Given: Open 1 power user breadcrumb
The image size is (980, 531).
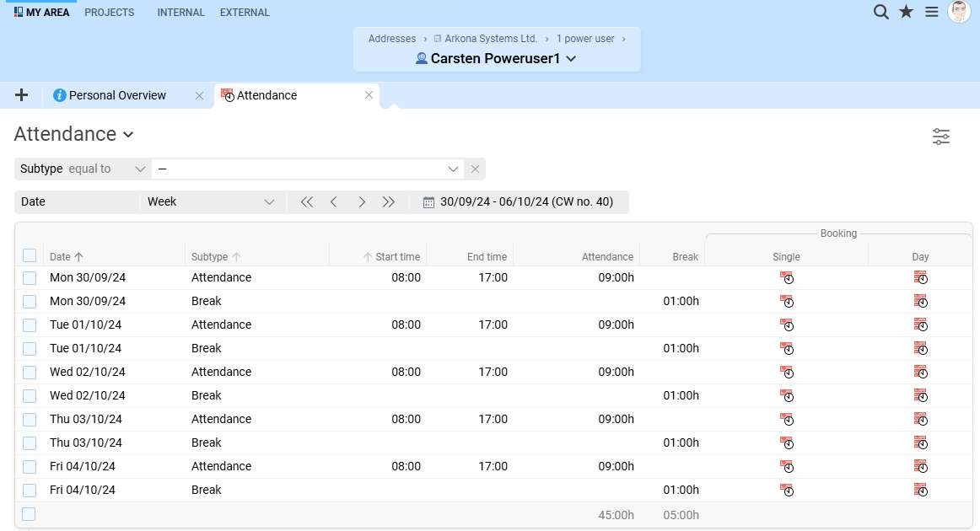Looking at the screenshot, I should coord(585,39).
